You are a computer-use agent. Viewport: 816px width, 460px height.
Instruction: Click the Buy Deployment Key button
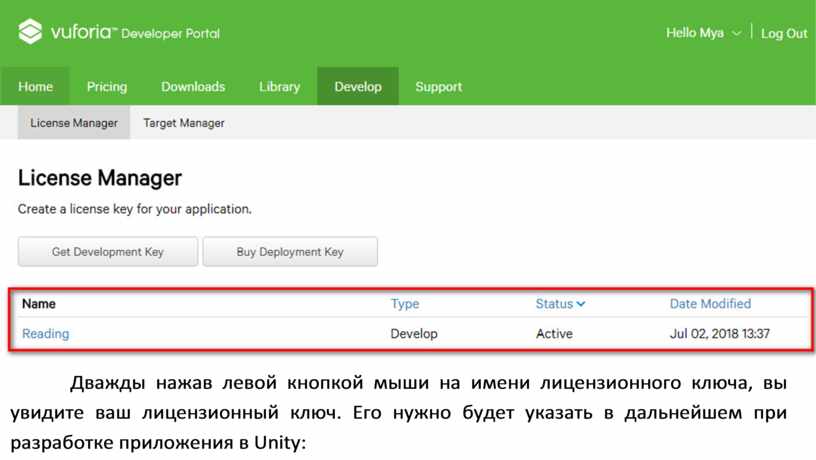pos(290,252)
